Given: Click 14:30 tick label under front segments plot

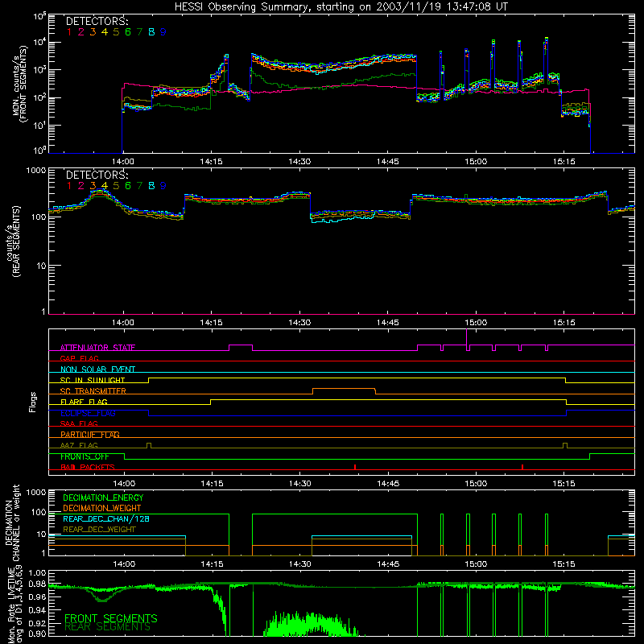Looking at the screenshot, I should pos(299,162).
